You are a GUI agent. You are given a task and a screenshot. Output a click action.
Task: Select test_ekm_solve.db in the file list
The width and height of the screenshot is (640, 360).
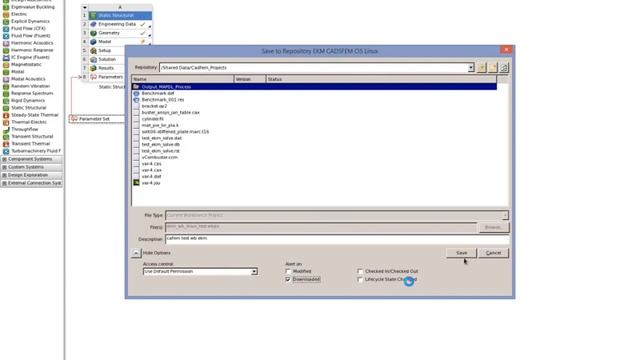[x=160, y=144]
